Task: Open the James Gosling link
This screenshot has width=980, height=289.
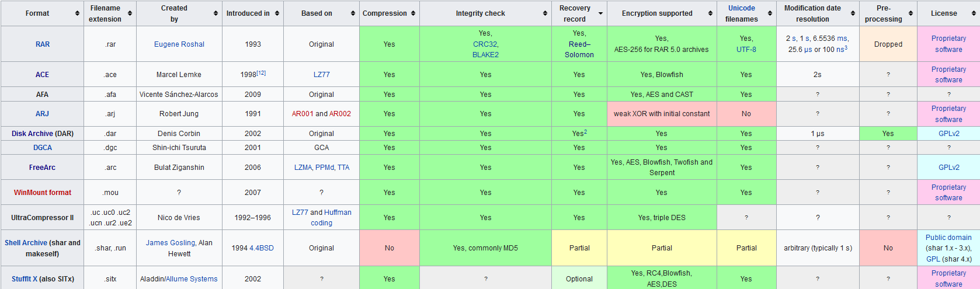Action: 171,243
